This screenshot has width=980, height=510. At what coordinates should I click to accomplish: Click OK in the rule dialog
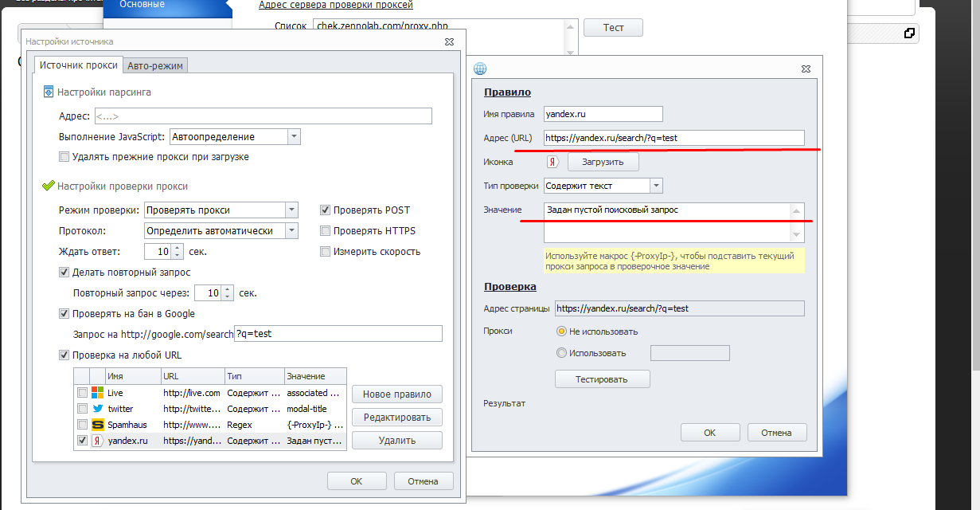click(710, 433)
